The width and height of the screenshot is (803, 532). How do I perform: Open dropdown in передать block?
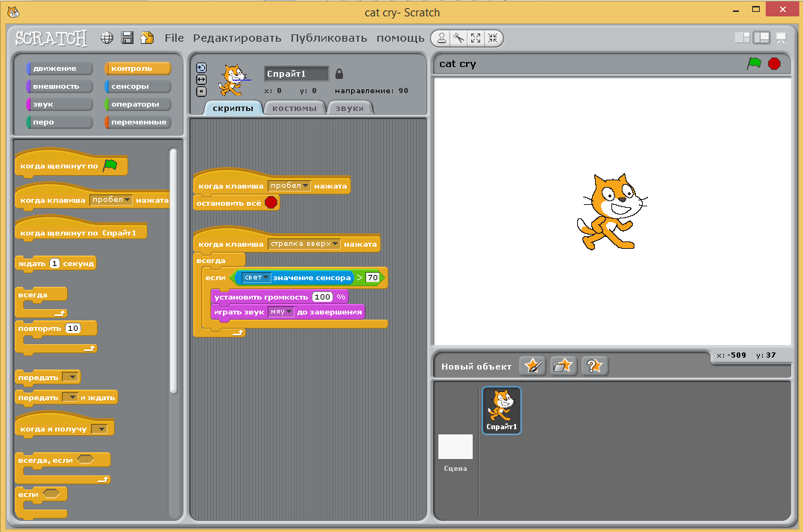point(69,377)
